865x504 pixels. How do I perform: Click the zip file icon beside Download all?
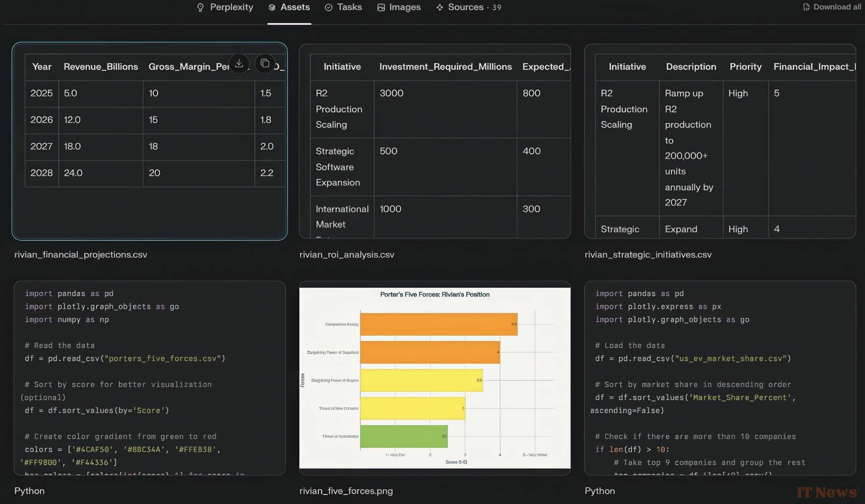click(806, 7)
